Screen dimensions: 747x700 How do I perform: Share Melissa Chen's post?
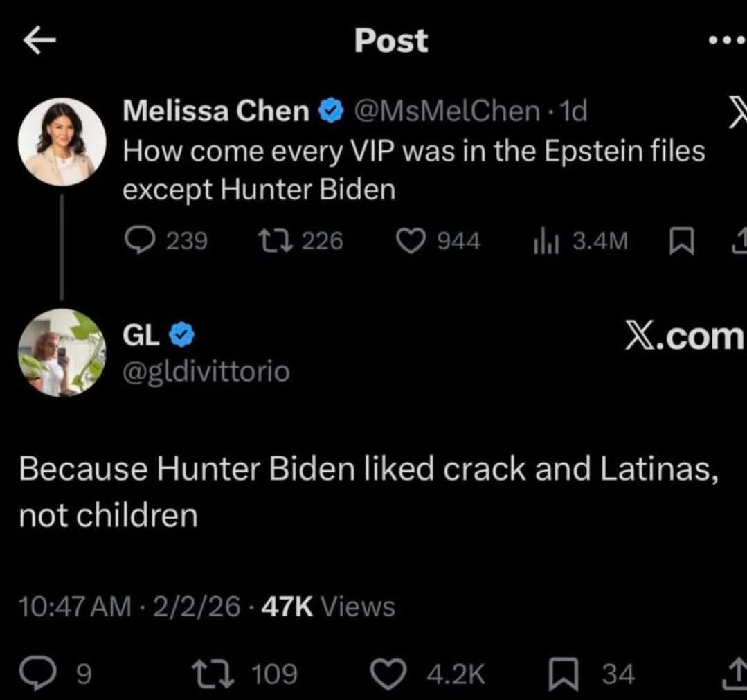pos(738,240)
